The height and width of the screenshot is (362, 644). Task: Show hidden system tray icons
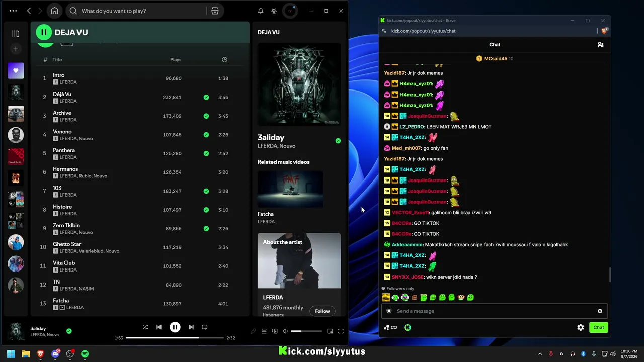(540, 354)
